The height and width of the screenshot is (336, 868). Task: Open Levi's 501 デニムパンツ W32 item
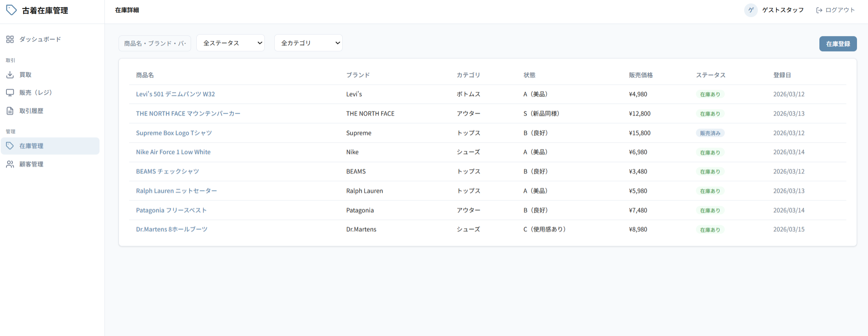pos(175,94)
